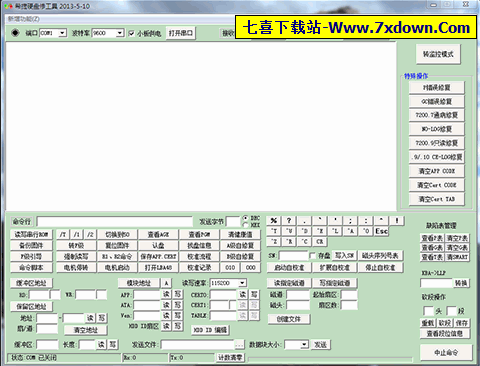The width and height of the screenshot is (480, 366).
Task: Click the question mark key button
Action: coord(289,221)
